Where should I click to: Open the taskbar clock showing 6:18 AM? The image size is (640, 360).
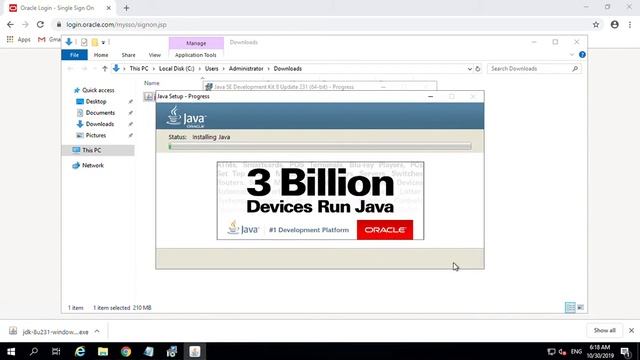coord(600,351)
